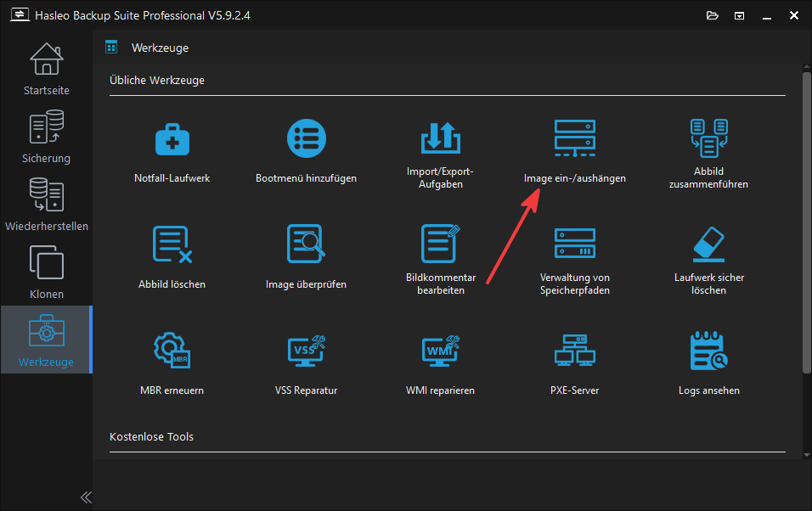The image size is (812, 511).
Task: Click the Hasleo app logo in the title bar
Action: click(20, 15)
